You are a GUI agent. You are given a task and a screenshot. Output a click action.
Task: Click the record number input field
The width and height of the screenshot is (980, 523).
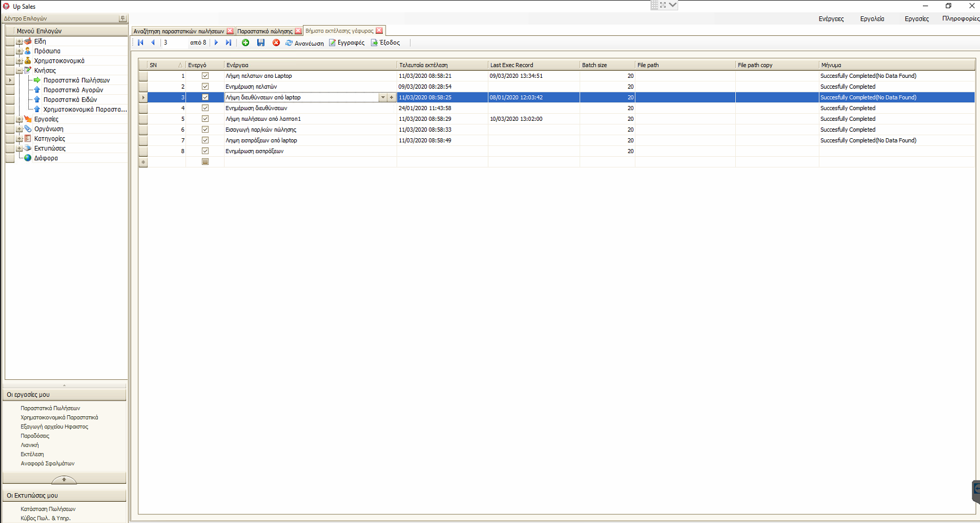[174, 42]
